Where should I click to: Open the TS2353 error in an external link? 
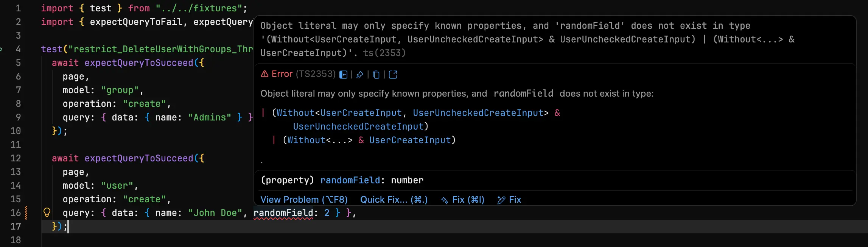tap(393, 75)
